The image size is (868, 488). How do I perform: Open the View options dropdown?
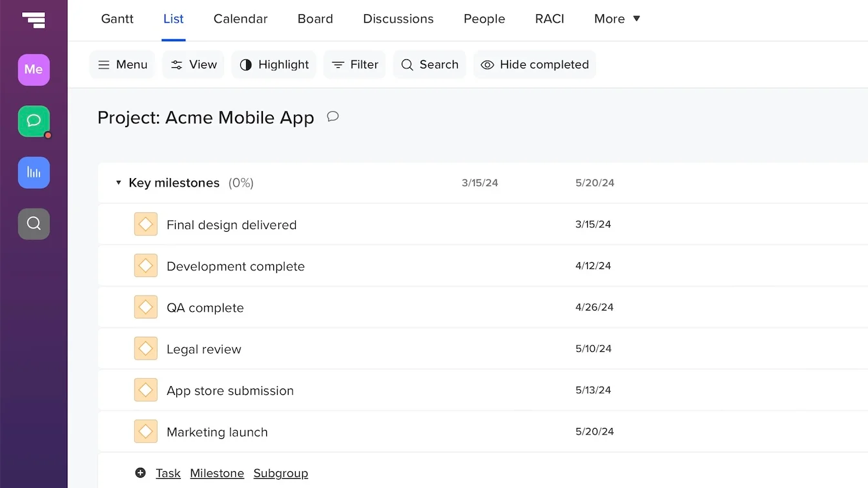point(193,65)
